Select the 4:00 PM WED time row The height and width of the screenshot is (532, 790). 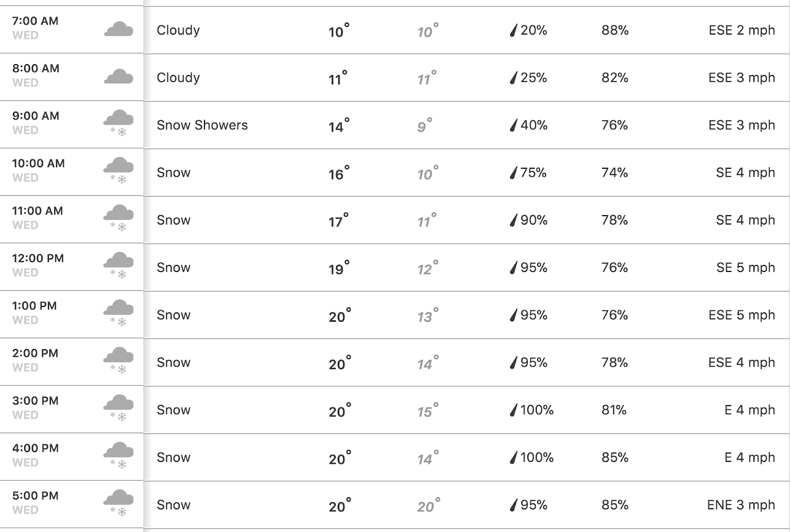tap(72, 457)
